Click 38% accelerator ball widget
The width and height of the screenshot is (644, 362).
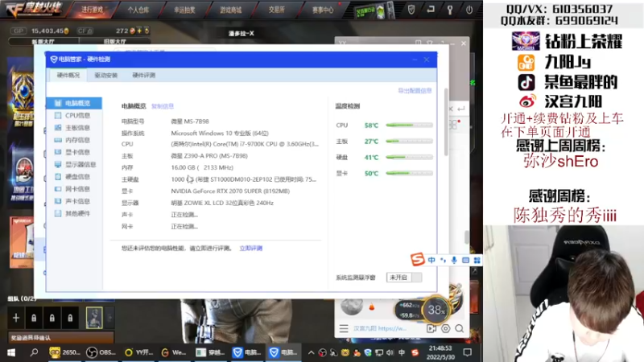pos(436,310)
